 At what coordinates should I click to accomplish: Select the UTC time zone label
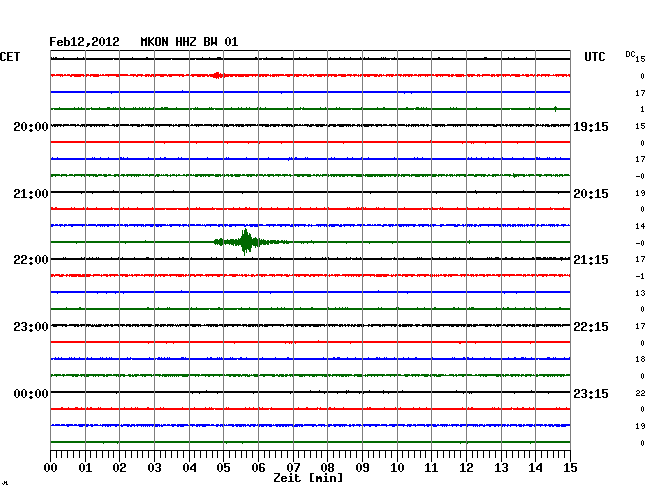click(x=594, y=57)
